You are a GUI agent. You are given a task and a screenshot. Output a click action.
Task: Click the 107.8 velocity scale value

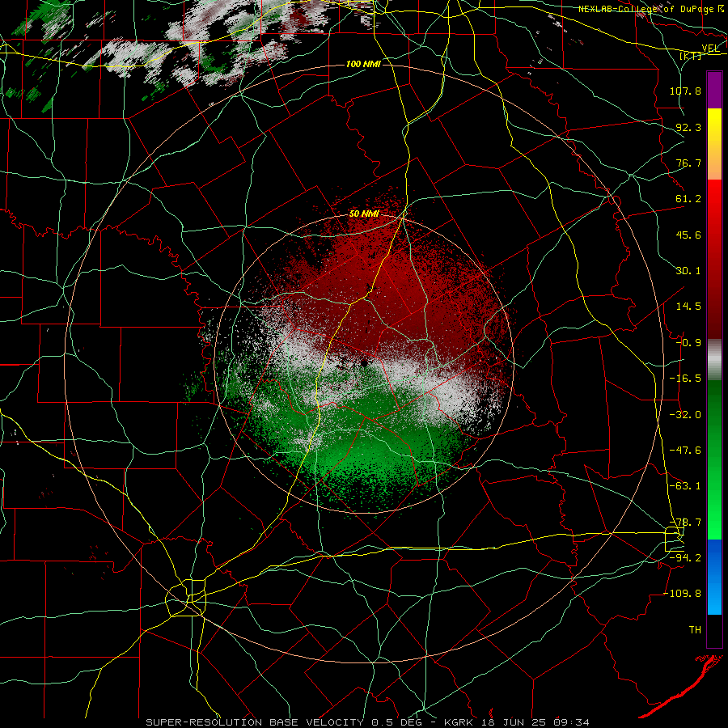pyautogui.click(x=685, y=91)
